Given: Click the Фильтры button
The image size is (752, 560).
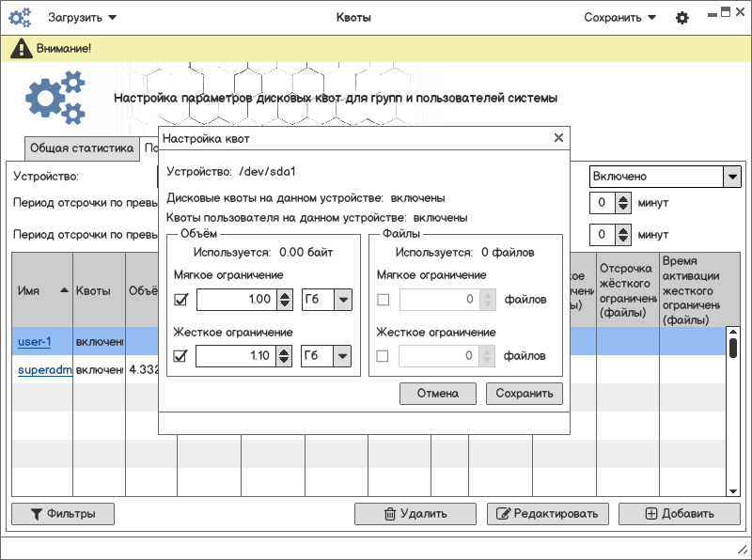Looking at the screenshot, I should [x=63, y=514].
